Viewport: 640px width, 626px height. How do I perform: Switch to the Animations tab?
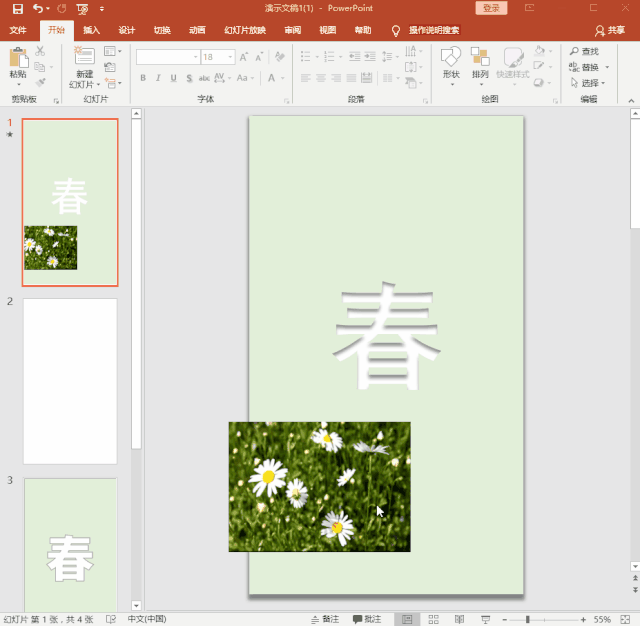[x=197, y=30]
